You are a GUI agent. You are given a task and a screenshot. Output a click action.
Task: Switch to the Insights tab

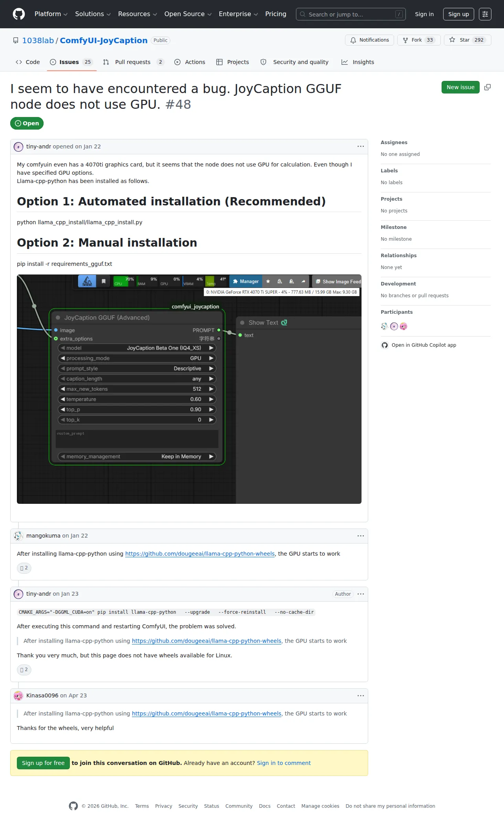click(358, 62)
